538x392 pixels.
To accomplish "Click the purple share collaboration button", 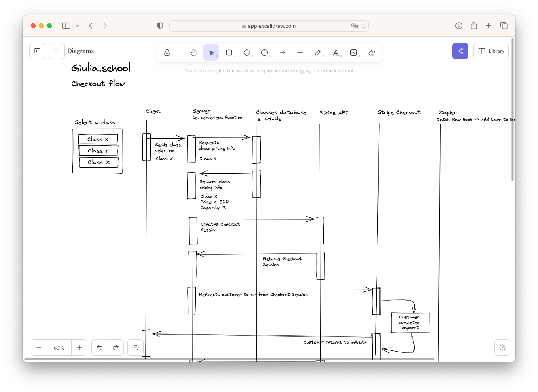I will pos(460,51).
